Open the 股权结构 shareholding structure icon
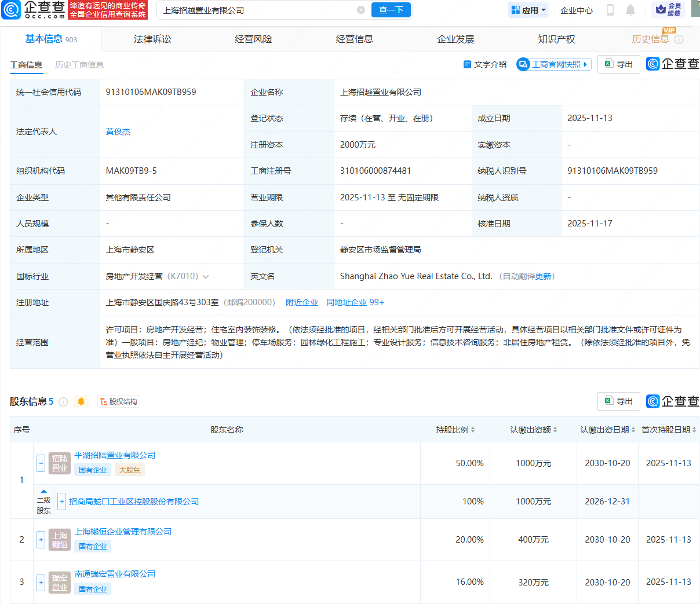Image resolution: width=700 pixels, height=604 pixels. (x=118, y=401)
